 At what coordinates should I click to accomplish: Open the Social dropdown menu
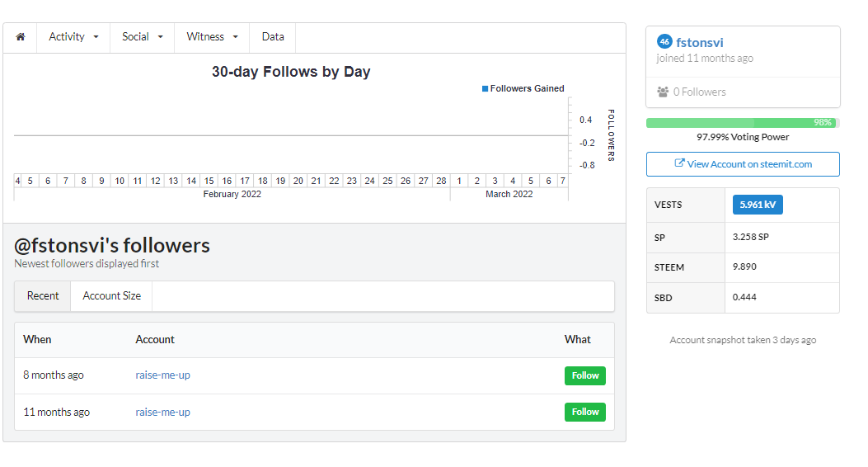click(x=143, y=37)
